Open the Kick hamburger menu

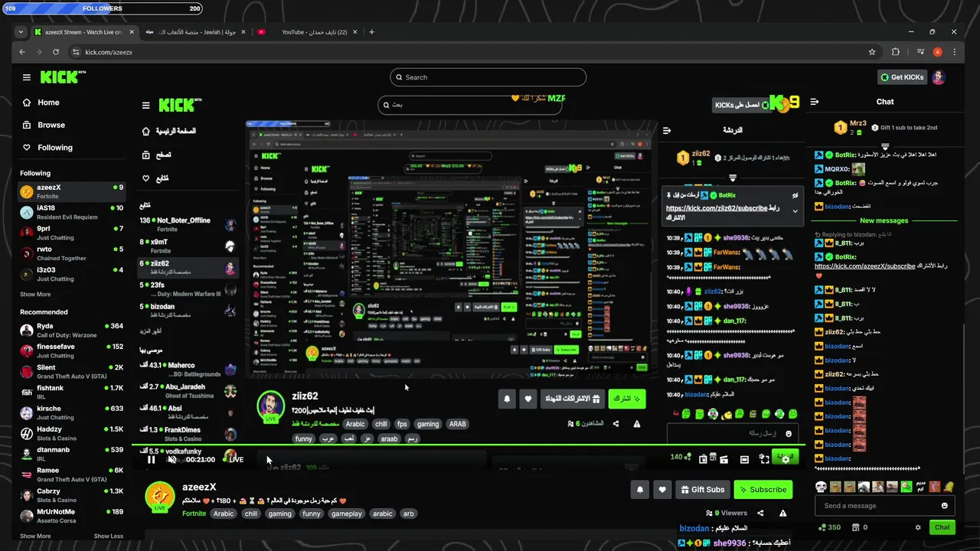click(x=27, y=77)
